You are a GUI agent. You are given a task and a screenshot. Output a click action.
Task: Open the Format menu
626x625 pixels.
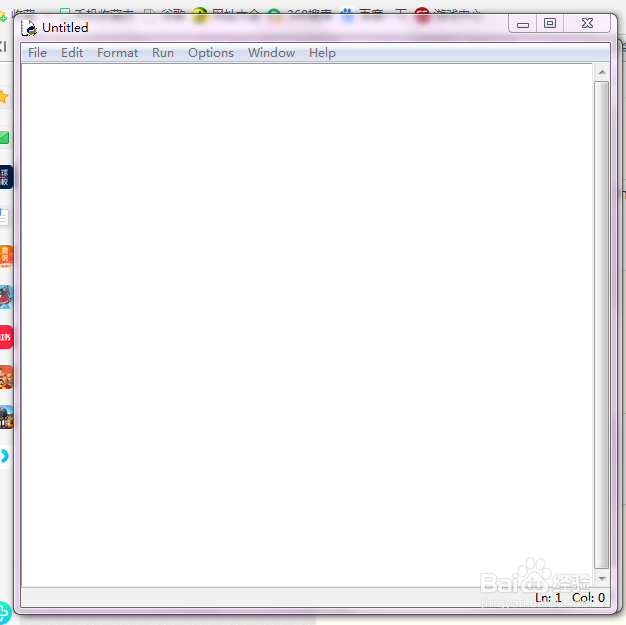tap(117, 53)
